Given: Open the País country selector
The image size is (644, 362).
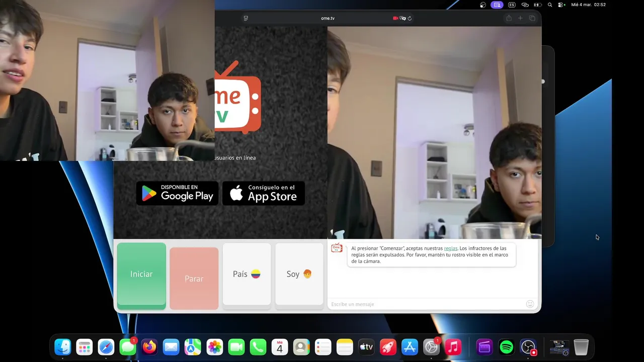Looking at the screenshot, I should [x=247, y=274].
